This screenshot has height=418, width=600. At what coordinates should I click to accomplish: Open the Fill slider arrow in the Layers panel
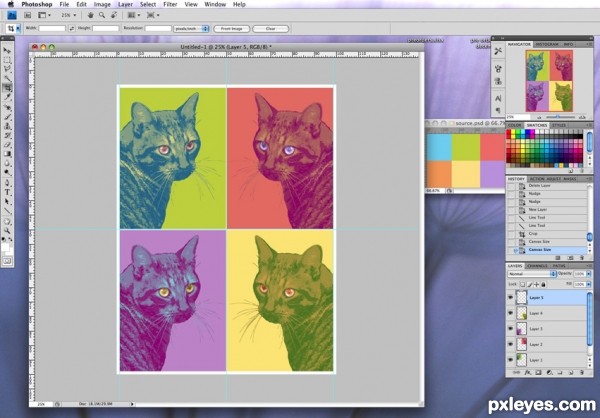(x=589, y=284)
